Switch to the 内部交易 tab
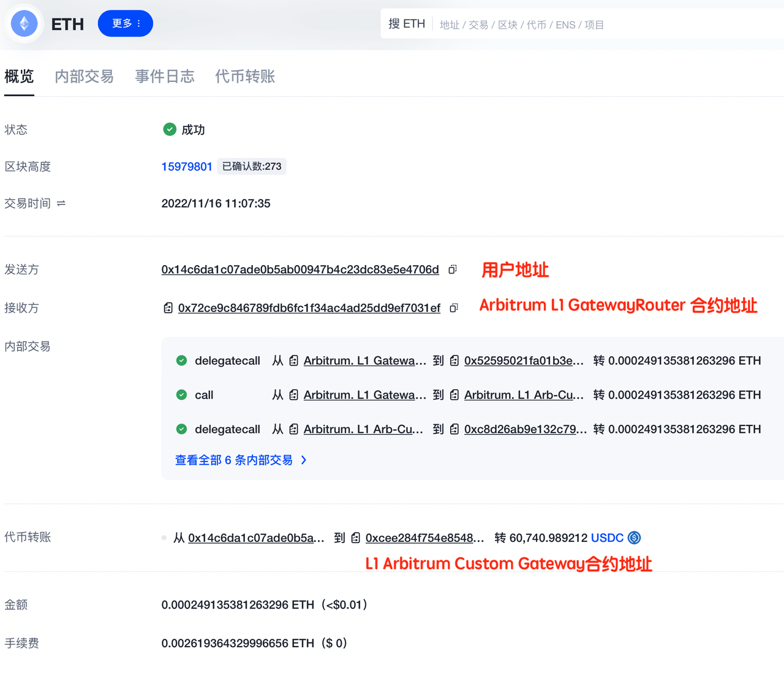 (84, 77)
